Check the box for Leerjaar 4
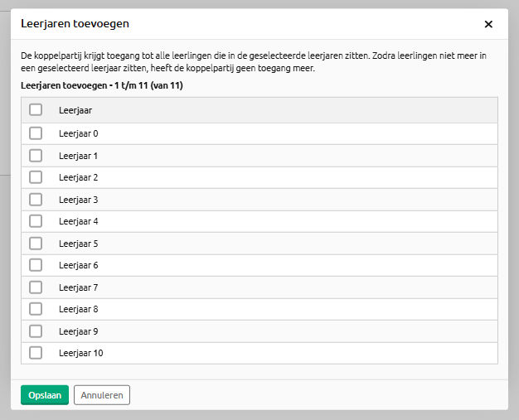The height and width of the screenshot is (420, 519). 36,221
